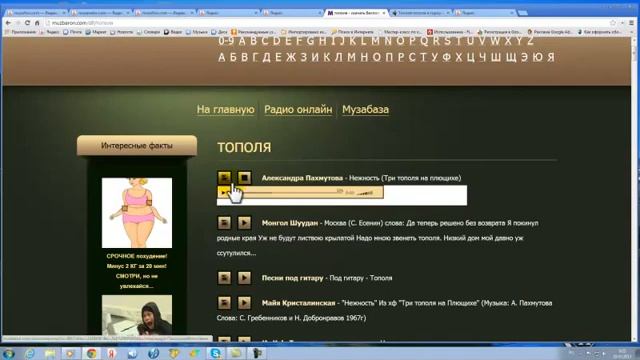Go back with the browser back arrow

(8, 23)
